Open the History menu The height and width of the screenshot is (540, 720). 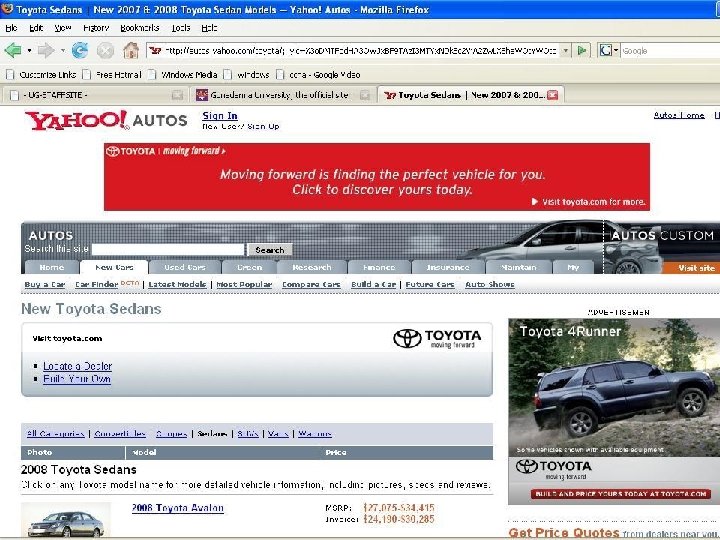pyautogui.click(x=96, y=28)
